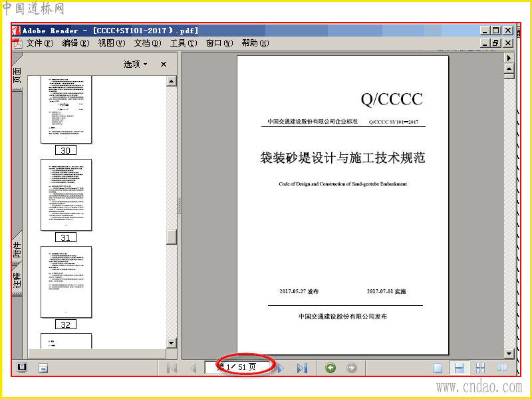
Task: Click the document title 袋装砂堤设计与施工技术规范
Action: tap(342, 158)
